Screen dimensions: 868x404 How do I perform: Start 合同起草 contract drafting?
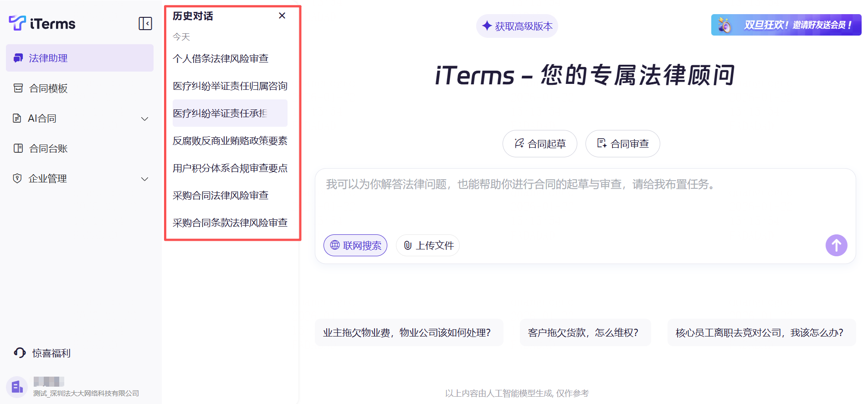(x=540, y=144)
